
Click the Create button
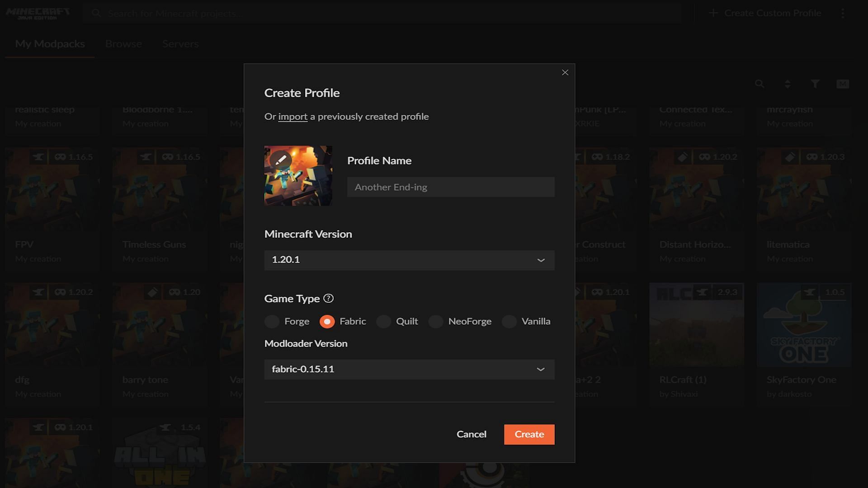pos(529,434)
